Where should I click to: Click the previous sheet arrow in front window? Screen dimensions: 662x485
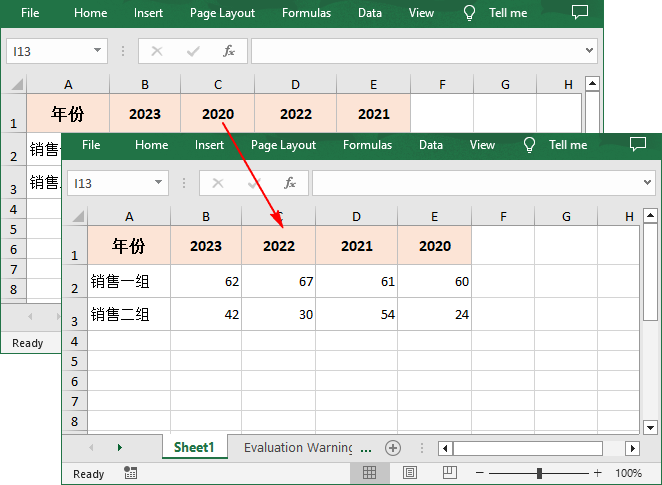91,447
